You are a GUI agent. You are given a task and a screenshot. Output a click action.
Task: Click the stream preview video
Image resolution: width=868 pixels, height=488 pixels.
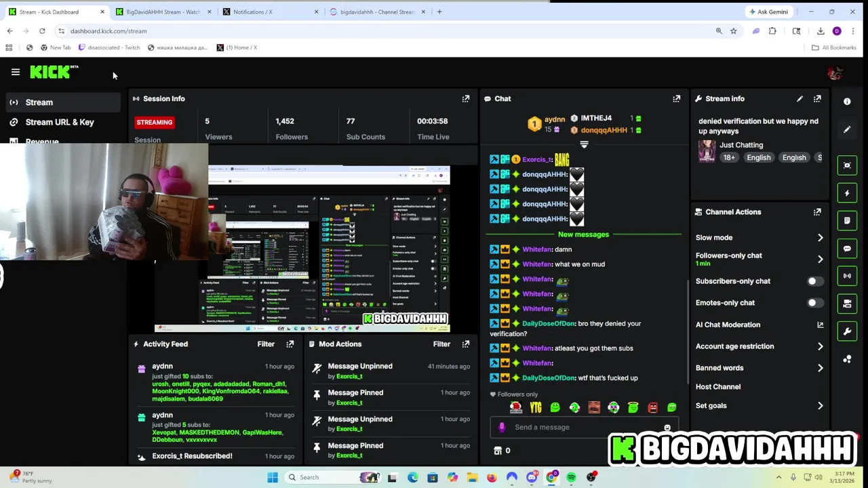click(x=302, y=249)
